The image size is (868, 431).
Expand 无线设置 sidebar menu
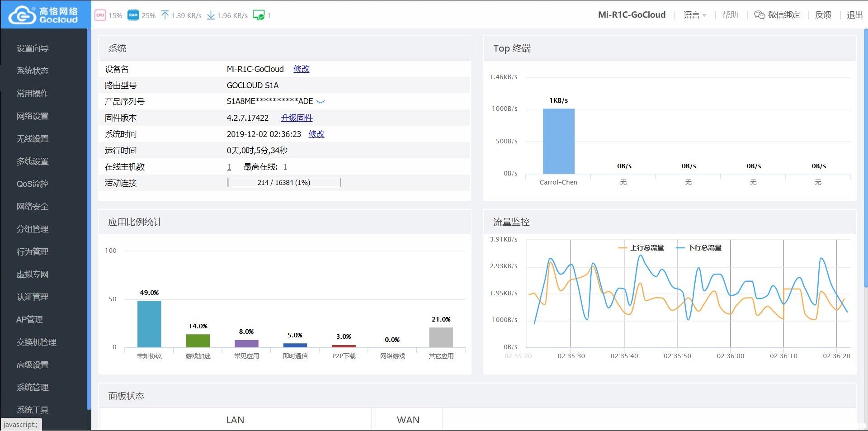click(x=33, y=139)
